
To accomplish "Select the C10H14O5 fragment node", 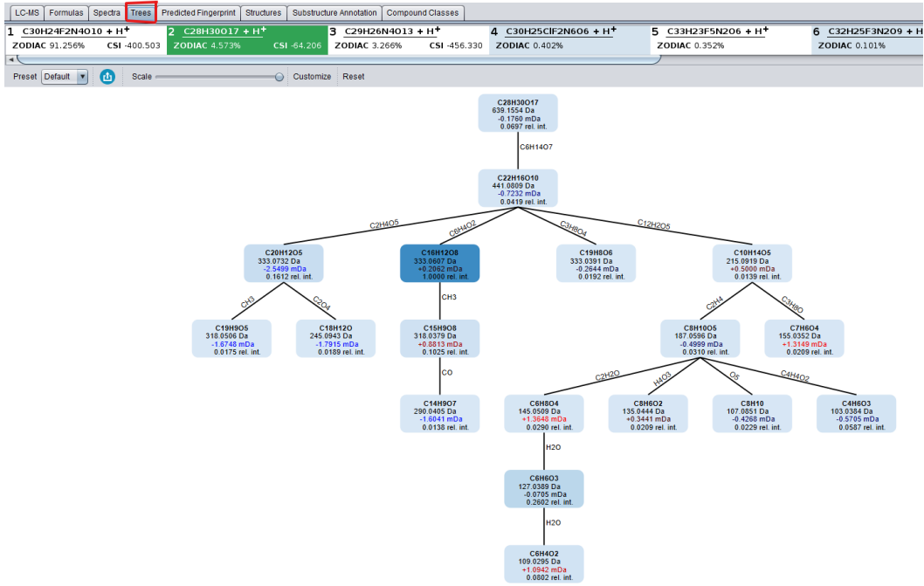I will 752,264.
